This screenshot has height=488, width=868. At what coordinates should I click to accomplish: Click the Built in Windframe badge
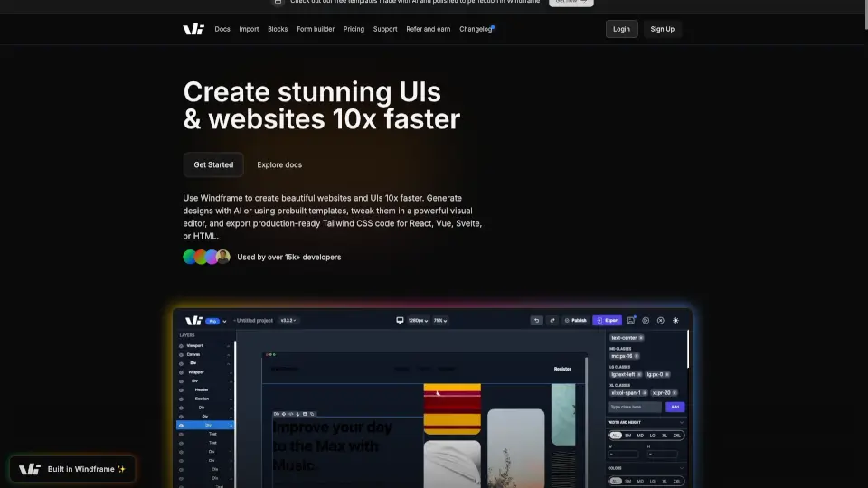point(72,469)
